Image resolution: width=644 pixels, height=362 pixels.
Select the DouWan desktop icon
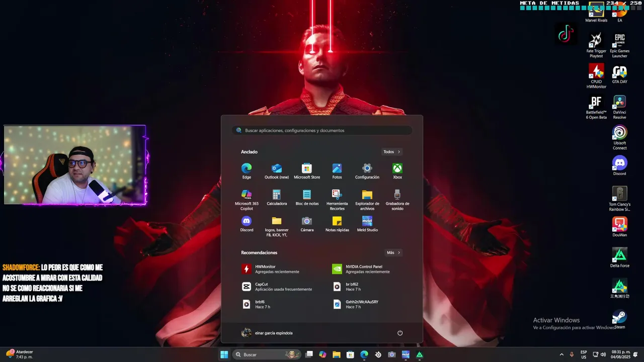(x=620, y=227)
